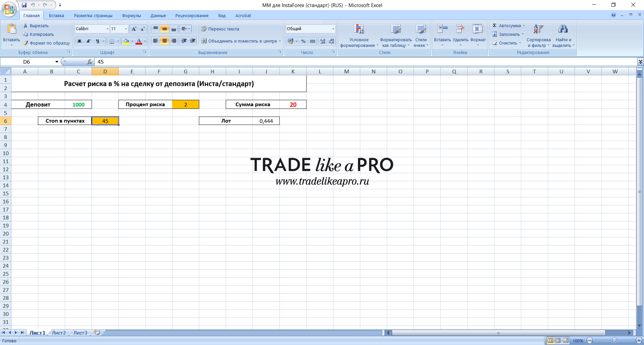Screen dimensions: 644x345
Task: Click the Sort and Filter icon
Action: (538, 29)
